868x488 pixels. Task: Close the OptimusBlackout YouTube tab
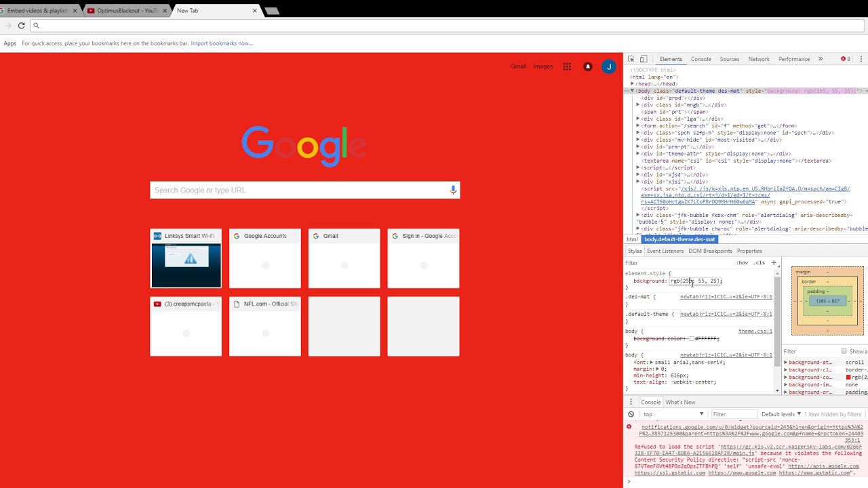[165, 11]
